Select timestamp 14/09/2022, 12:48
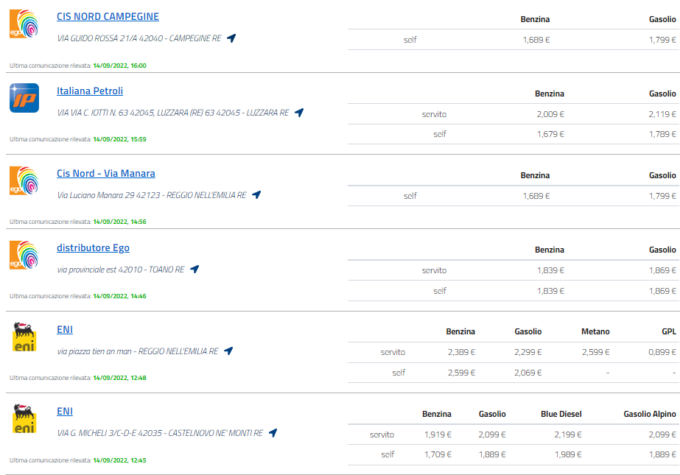This screenshot has width=680, height=475. [x=120, y=378]
